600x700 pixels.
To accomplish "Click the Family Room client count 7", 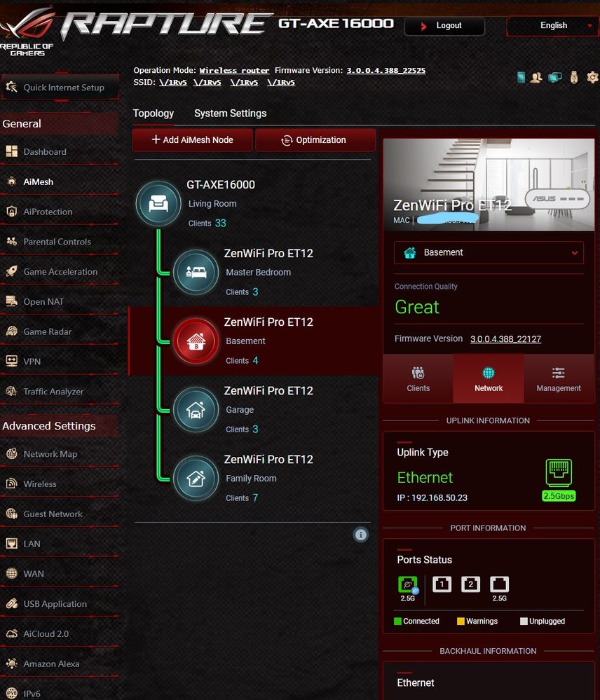I will pos(255,497).
